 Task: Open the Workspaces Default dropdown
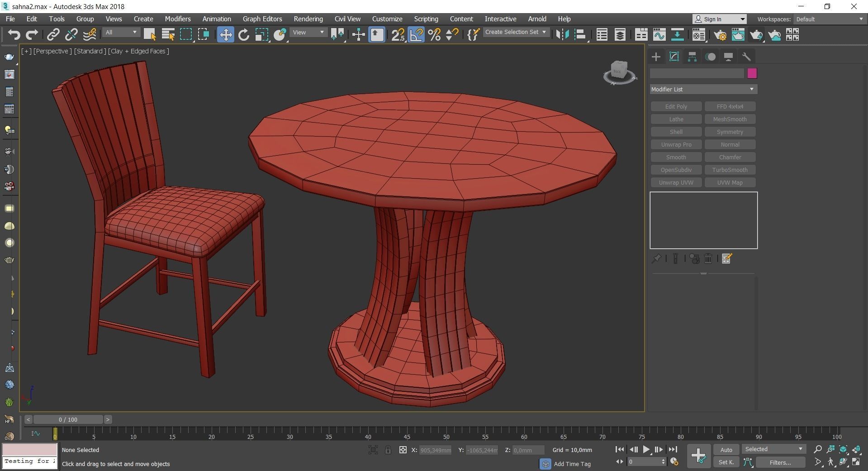point(830,19)
